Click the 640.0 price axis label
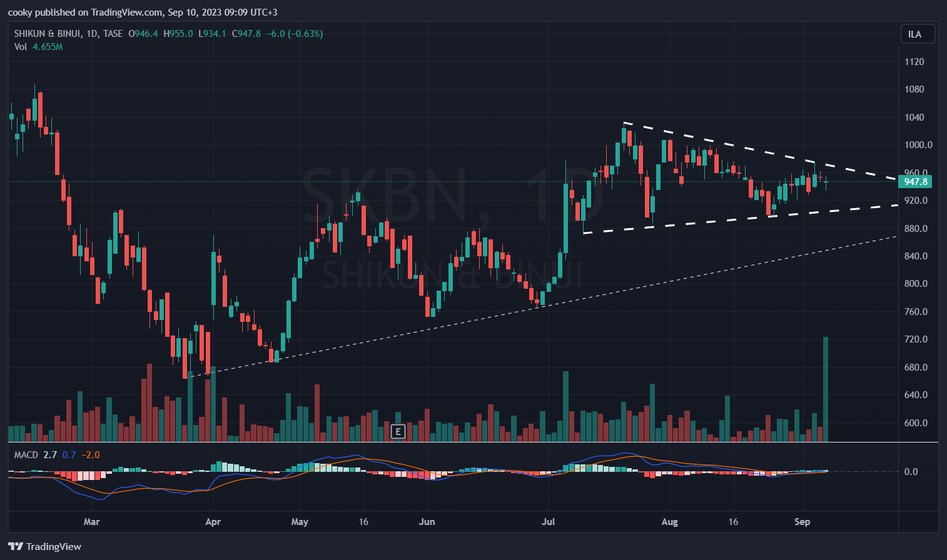This screenshot has height=560, width=947. [x=916, y=395]
